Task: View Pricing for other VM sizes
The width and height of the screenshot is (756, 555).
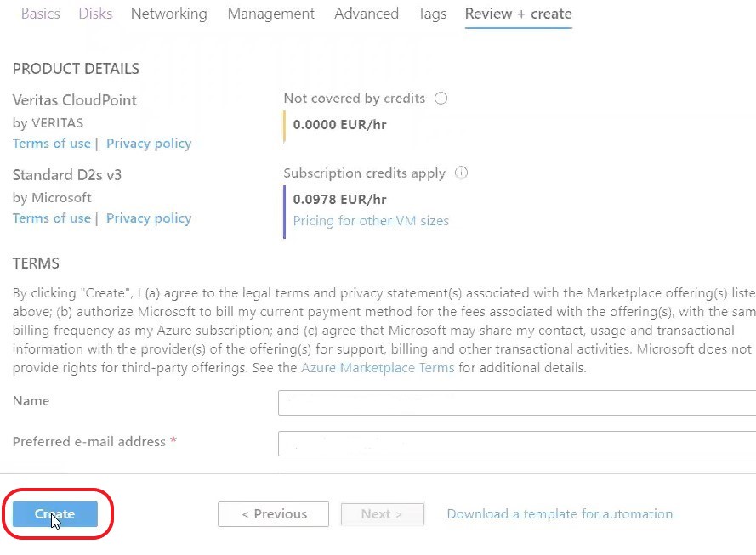Action: tap(371, 221)
